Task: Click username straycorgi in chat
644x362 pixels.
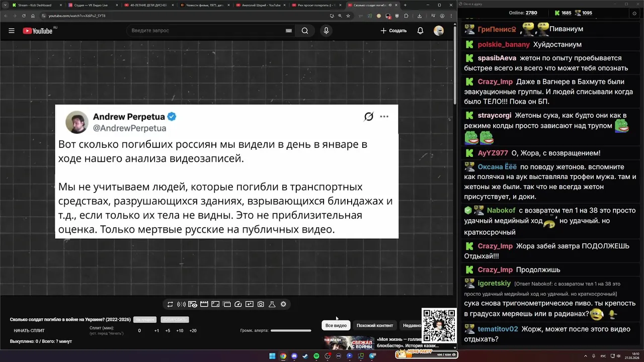Action: (x=495, y=116)
